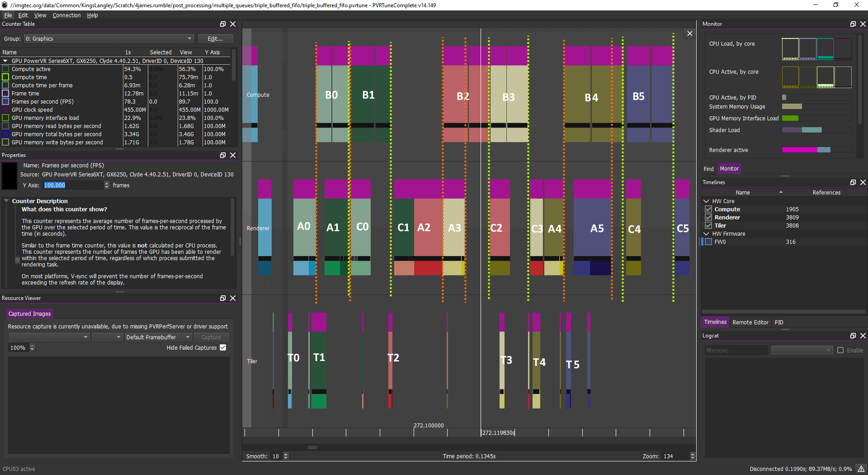
Task: Collapse the HW Core tree group
Action: pos(706,201)
